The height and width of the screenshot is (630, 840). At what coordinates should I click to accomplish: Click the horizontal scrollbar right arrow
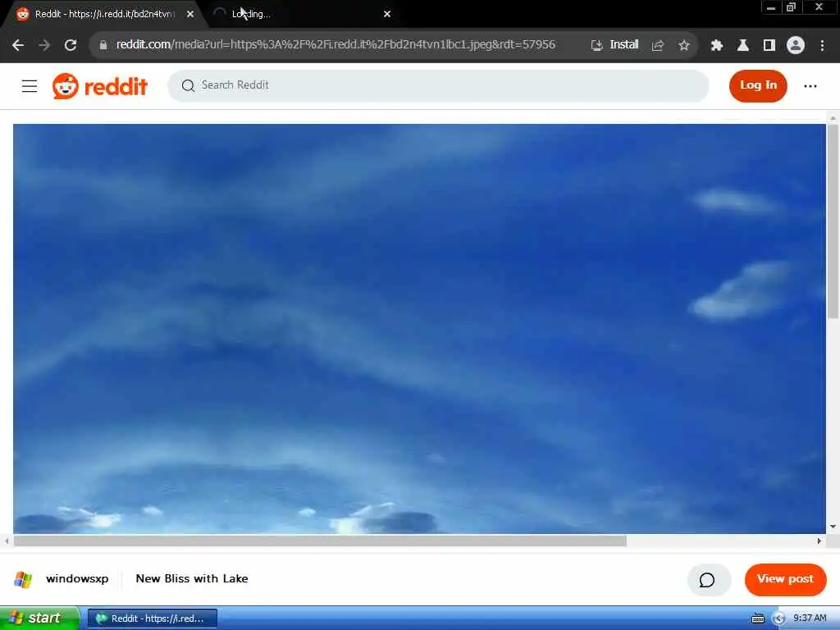tap(819, 541)
